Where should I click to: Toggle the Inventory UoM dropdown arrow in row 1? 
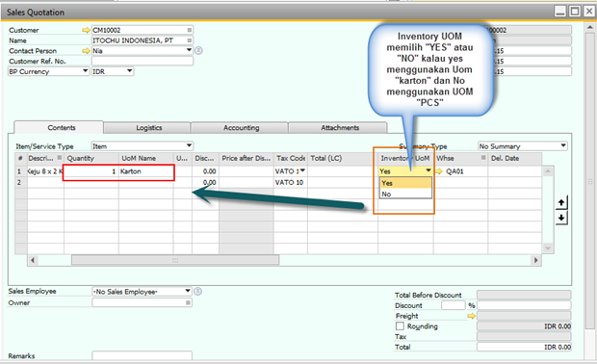click(x=428, y=171)
